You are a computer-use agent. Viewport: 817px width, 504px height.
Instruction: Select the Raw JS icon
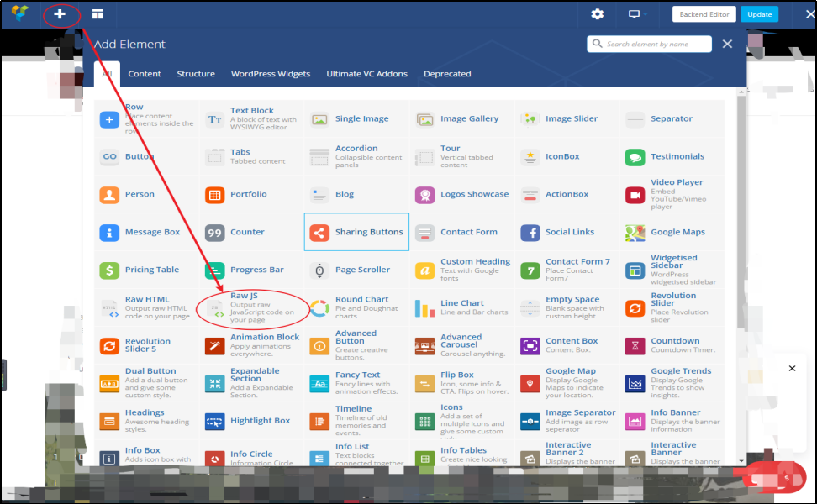pos(214,308)
